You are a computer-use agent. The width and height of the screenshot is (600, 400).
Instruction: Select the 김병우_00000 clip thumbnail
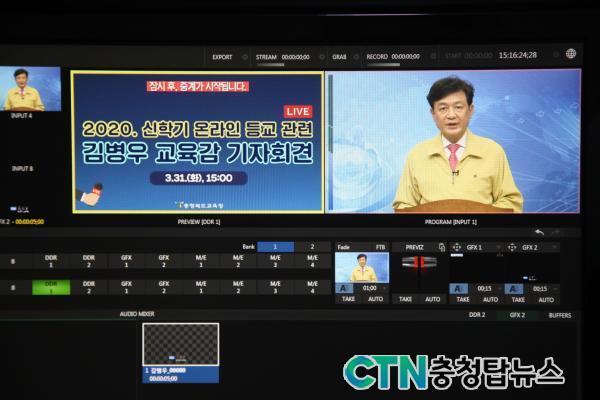[x=180, y=345]
